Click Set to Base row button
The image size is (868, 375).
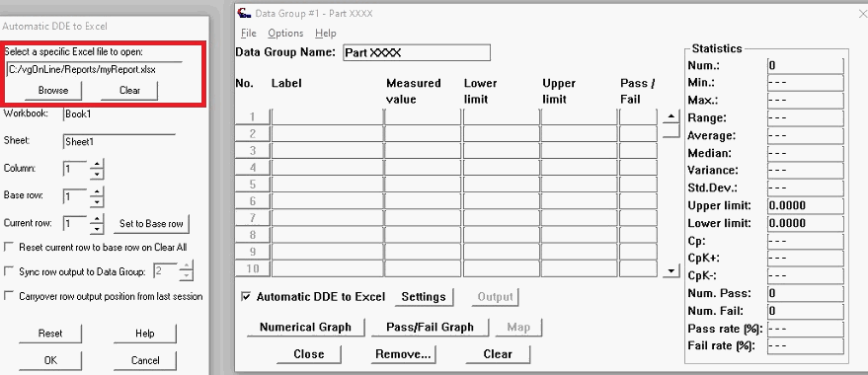[151, 224]
